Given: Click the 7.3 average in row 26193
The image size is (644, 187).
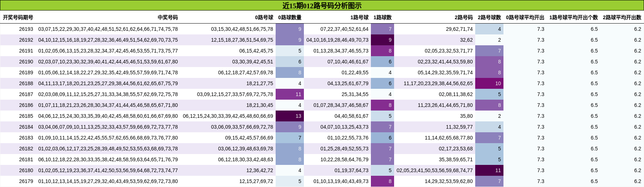Looking at the screenshot, I should (x=540, y=29).
